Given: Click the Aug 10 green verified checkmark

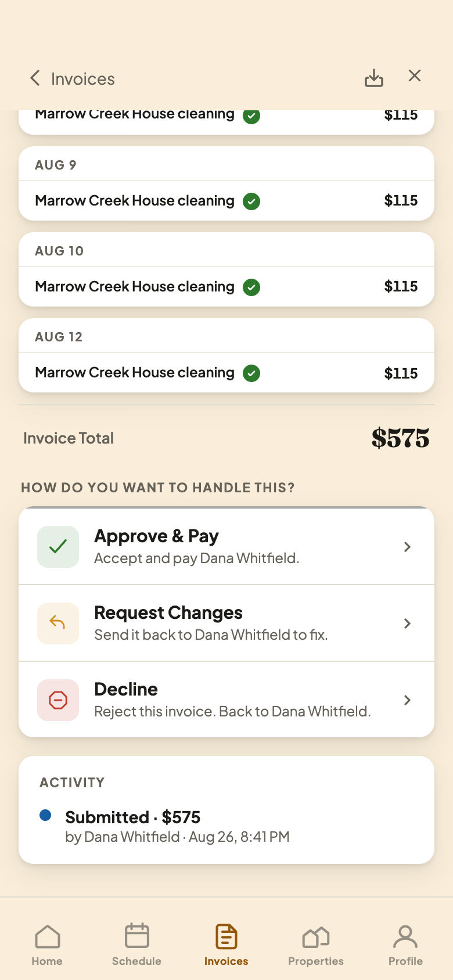Looking at the screenshot, I should click(251, 287).
